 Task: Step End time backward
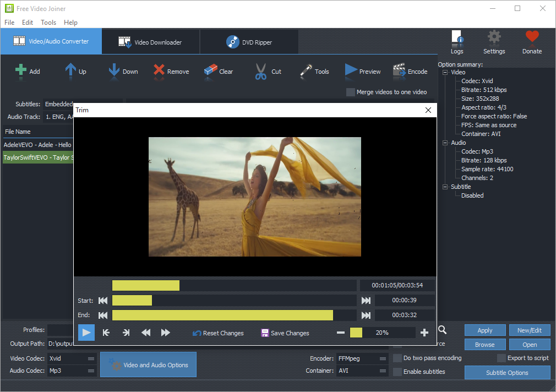point(103,315)
